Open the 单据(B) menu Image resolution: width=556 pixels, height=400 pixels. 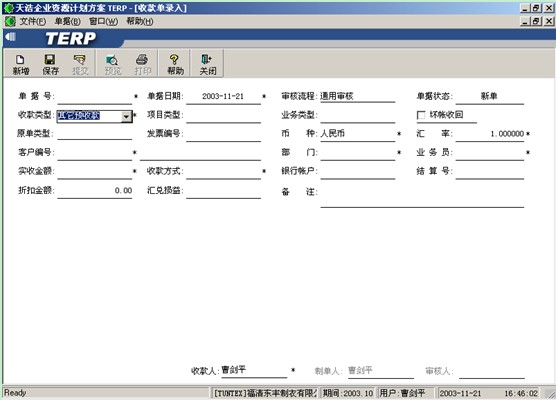tap(67, 22)
